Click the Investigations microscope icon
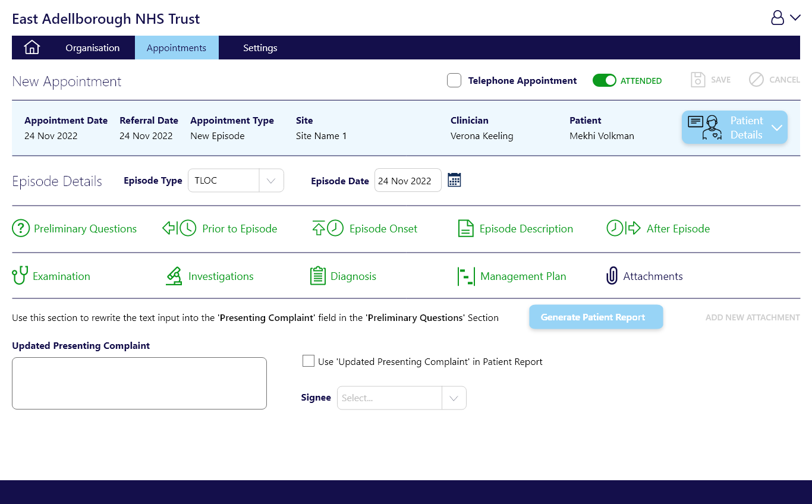The image size is (812, 504). (x=174, y=276)
